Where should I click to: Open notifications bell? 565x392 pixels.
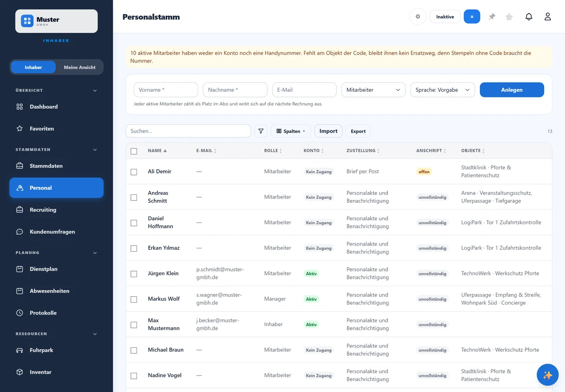point(529,16)
